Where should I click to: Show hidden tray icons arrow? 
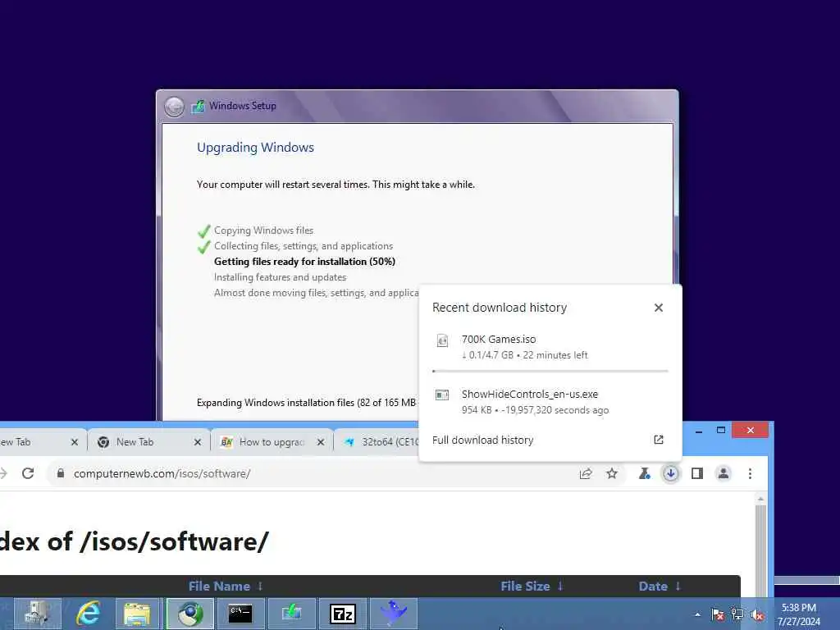697,614
